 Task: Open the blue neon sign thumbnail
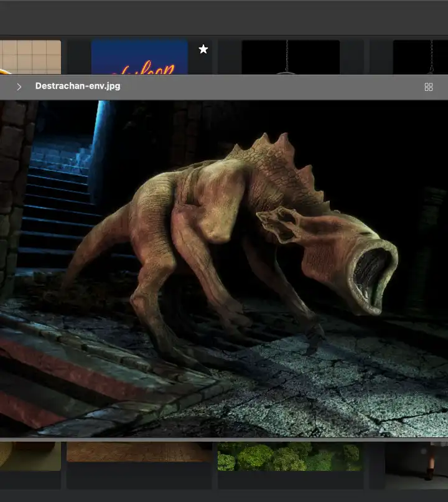coord(139,57)
